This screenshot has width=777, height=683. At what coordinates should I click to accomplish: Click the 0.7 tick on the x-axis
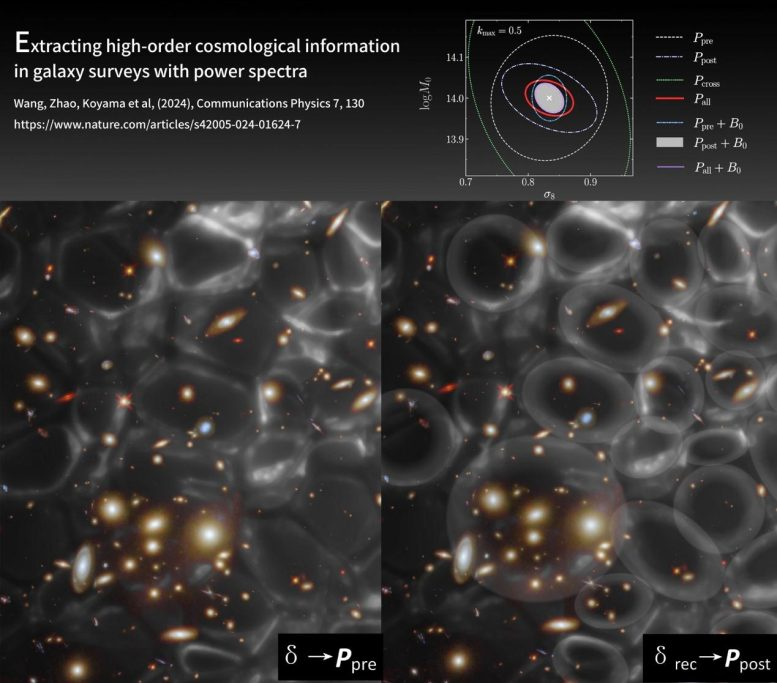[466, 183]
